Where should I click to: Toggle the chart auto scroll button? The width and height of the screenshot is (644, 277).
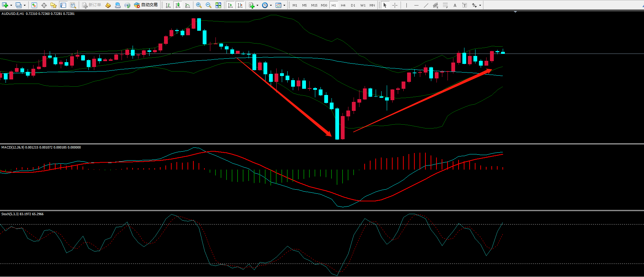tap(230, 5)
